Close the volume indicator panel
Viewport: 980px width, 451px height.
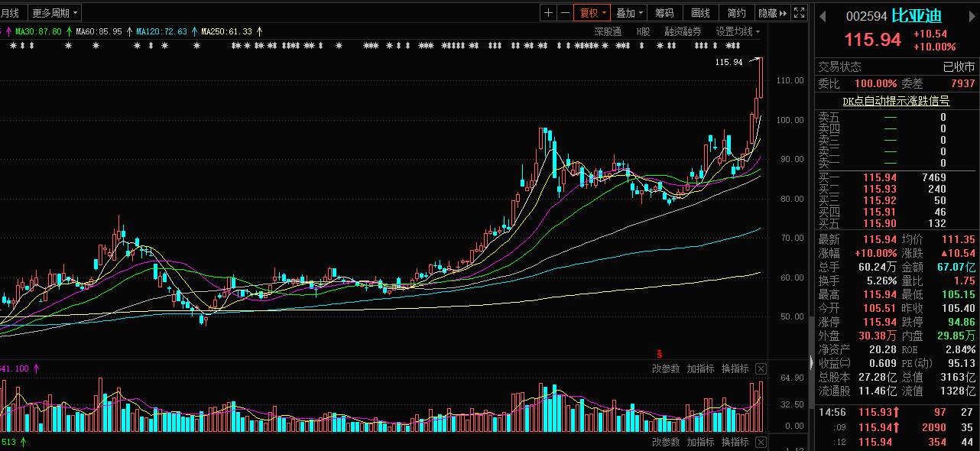point(761,369)
